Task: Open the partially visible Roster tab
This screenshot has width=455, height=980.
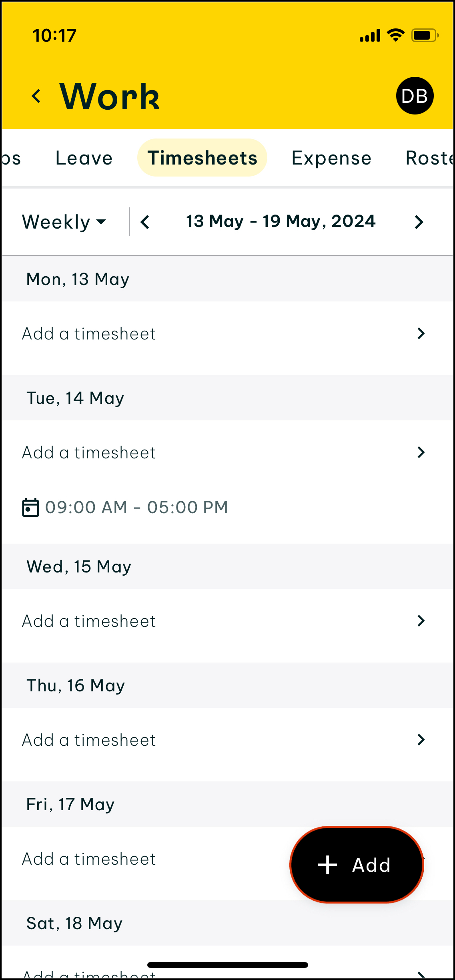Action: [429, 158]
